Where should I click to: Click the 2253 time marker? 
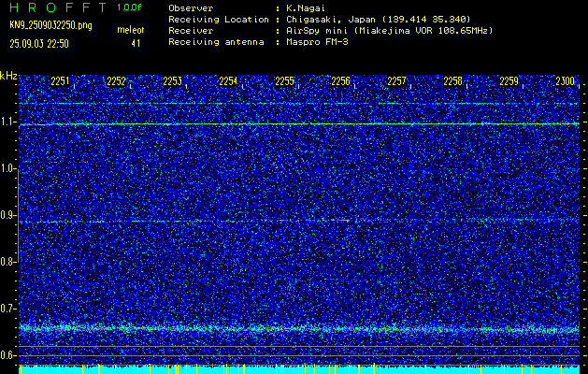[172, 81]
